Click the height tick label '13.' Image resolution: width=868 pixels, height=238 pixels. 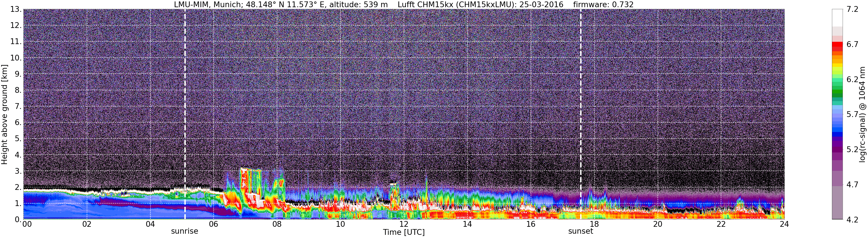(16, 9)
